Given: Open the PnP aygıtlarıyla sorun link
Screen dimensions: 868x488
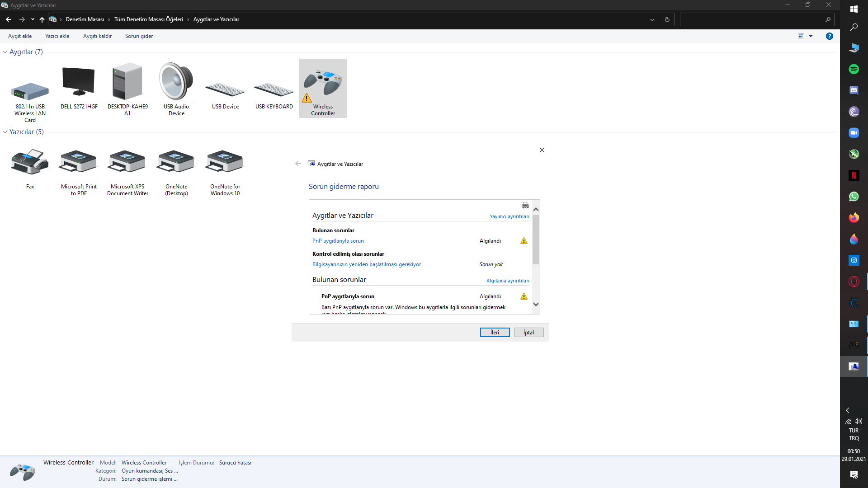Looking at the screenshot, I should [338, 241].
